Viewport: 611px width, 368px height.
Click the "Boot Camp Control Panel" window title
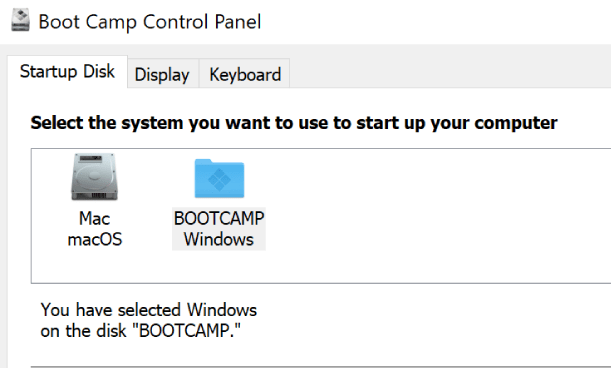[150, 21]
